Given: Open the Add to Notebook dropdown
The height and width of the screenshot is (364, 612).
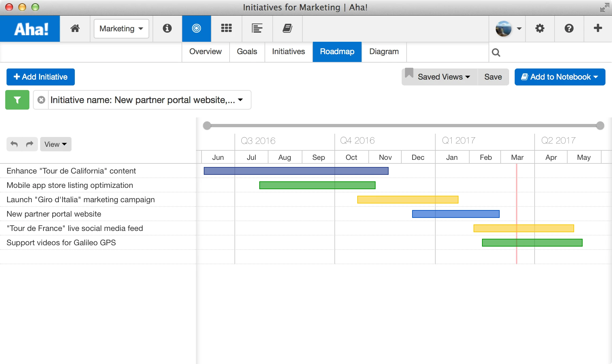Looking at the screenshot, I should (x=560, y=77).
